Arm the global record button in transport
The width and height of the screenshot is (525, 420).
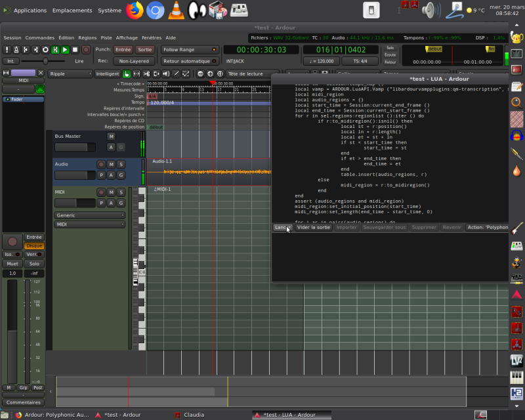(x=85, y=50)
